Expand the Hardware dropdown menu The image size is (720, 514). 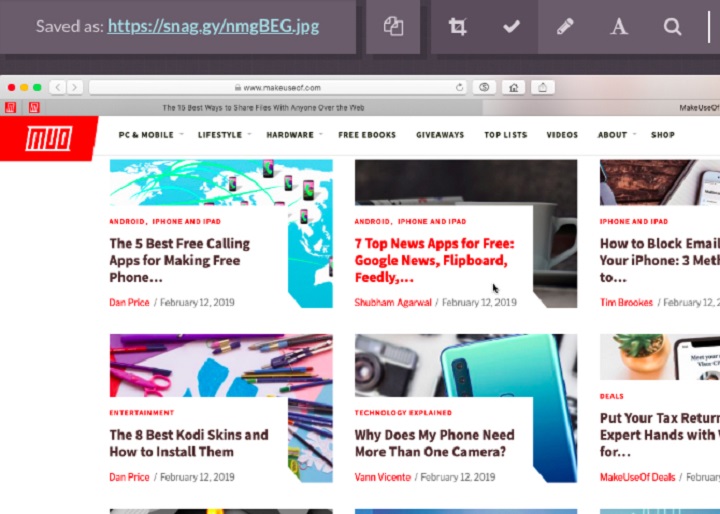click(292, 135)
